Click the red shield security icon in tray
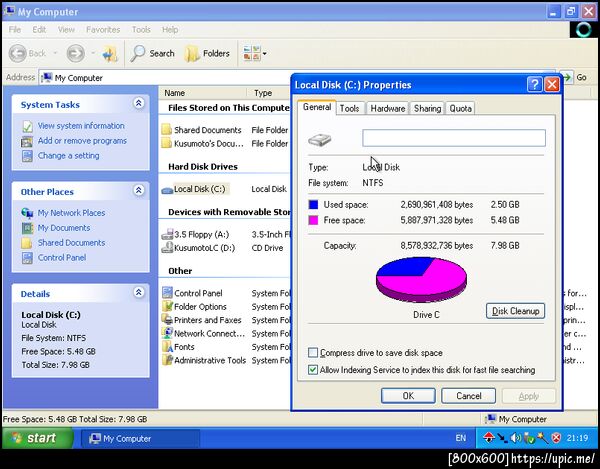 pos(556,438)
